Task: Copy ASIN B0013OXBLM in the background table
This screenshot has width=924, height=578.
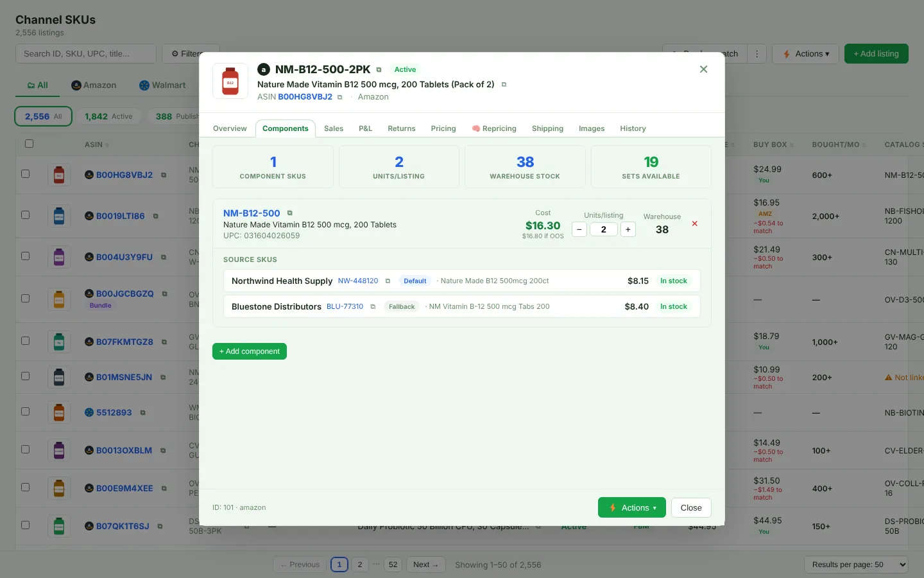Action: click(163, 451)
